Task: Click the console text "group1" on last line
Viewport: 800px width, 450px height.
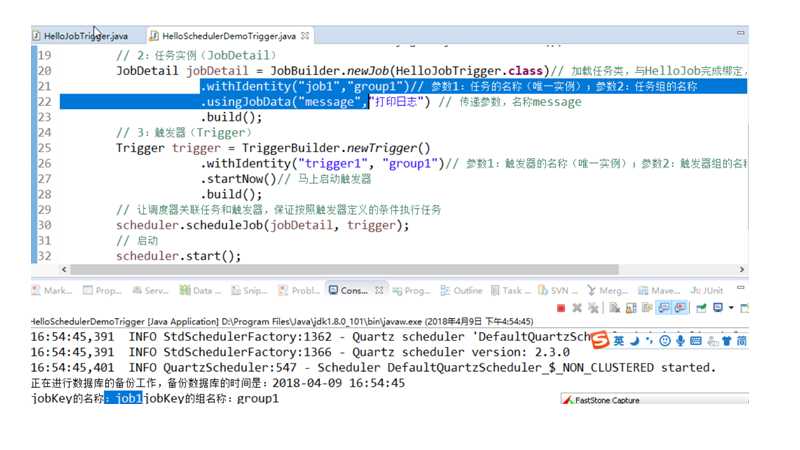Action: coord(258,398)
